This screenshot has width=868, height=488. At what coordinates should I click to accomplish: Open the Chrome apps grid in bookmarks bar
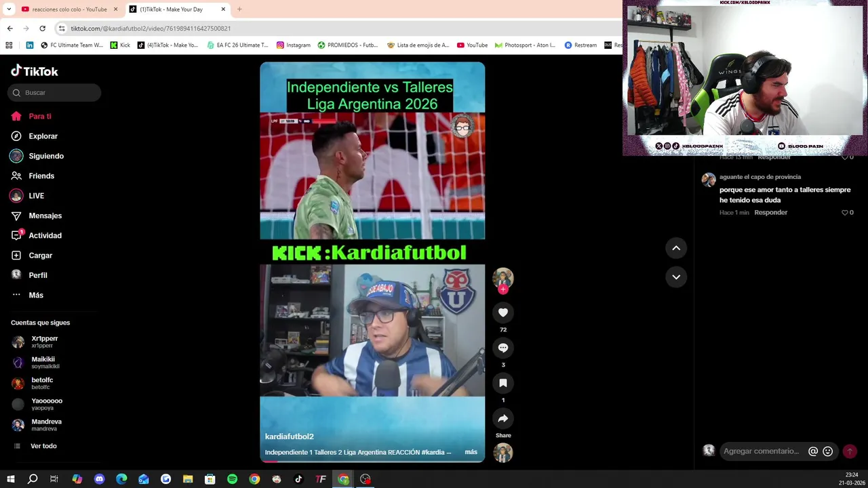tap(9, 45)
